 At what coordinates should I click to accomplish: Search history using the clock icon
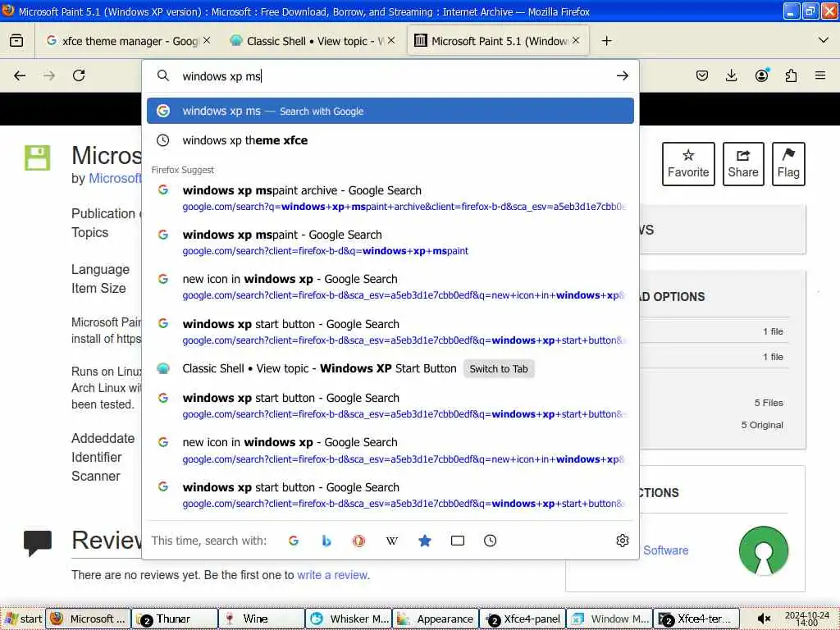491,541
